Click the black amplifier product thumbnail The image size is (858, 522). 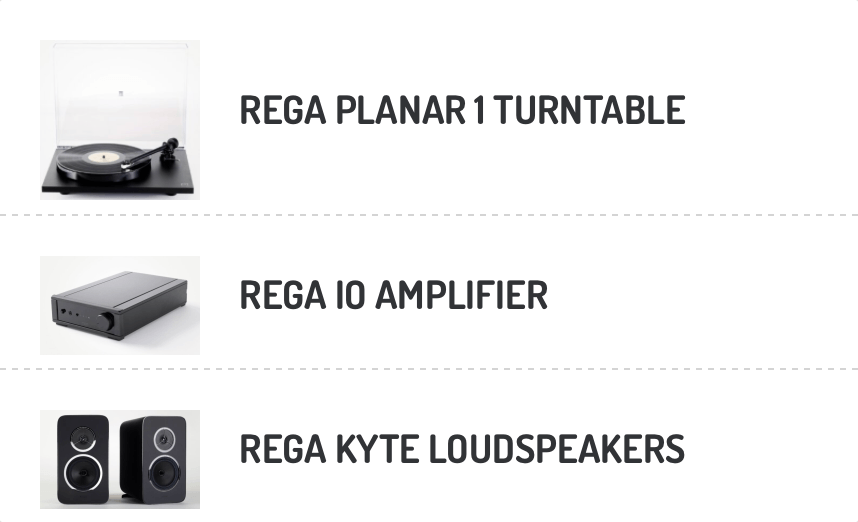click(x=120, y=305)
